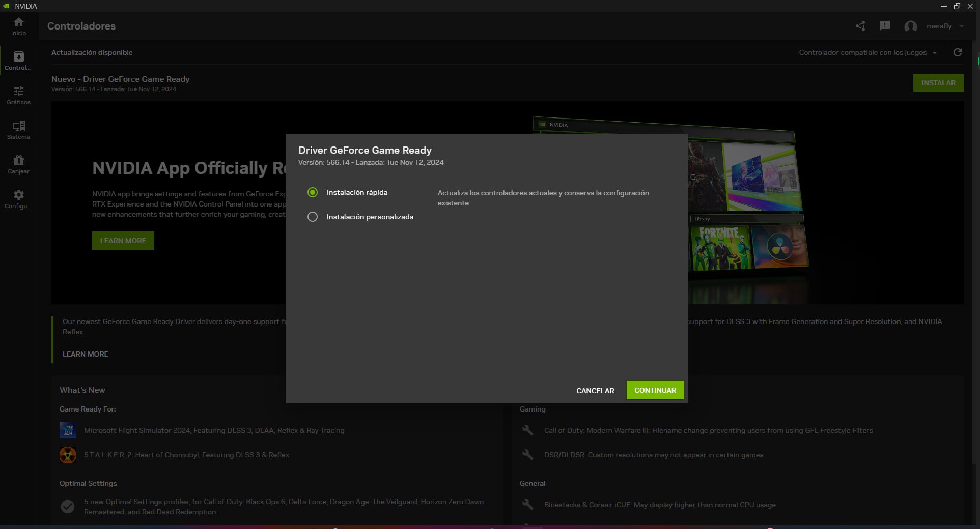Click LEARN MORE button in the banner
The height and width of the screenshot is (529, 980).
point(123,241)
